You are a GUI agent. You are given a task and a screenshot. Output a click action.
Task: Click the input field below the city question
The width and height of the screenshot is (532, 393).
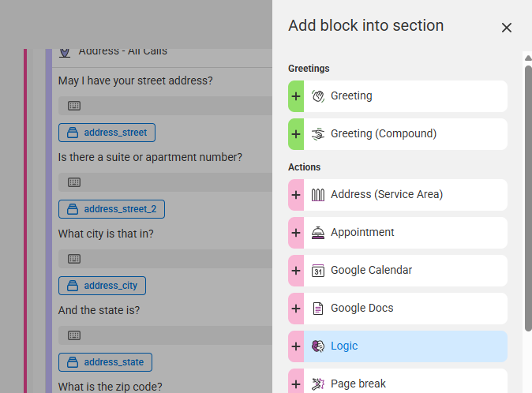165,259
